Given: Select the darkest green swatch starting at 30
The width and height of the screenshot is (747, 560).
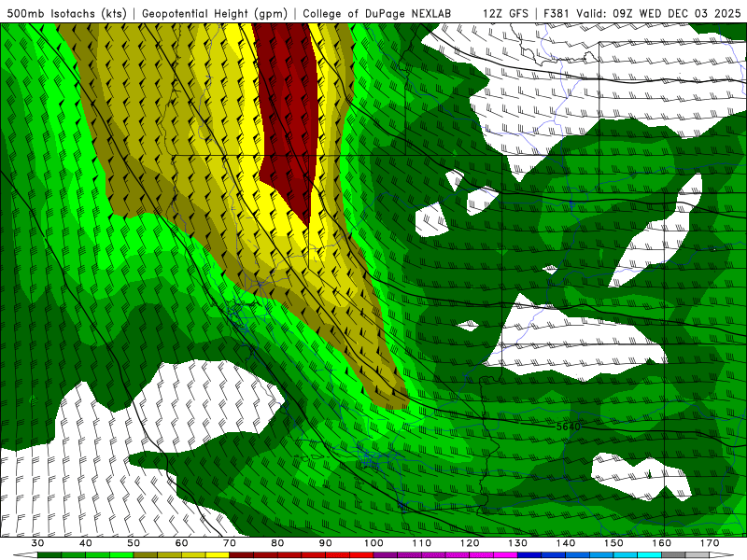Looking at the screenshot, I should pos(49,554).
